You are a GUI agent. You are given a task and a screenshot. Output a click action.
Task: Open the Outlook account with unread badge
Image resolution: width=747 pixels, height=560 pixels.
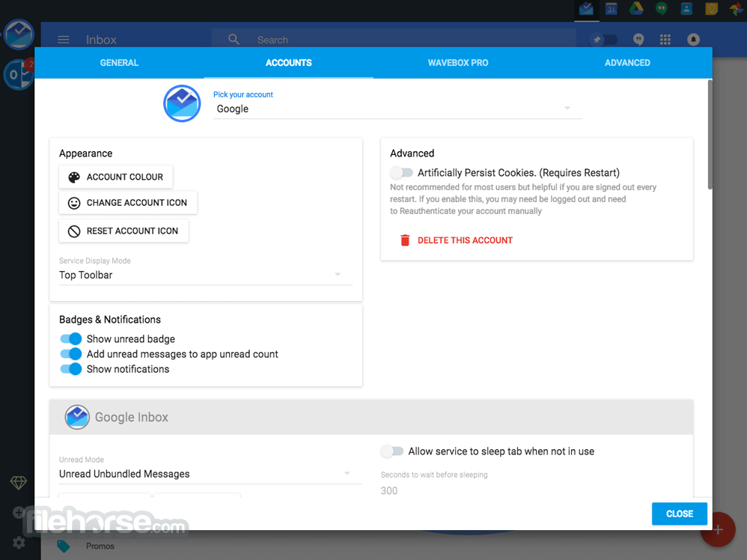[x=18, y=74]
